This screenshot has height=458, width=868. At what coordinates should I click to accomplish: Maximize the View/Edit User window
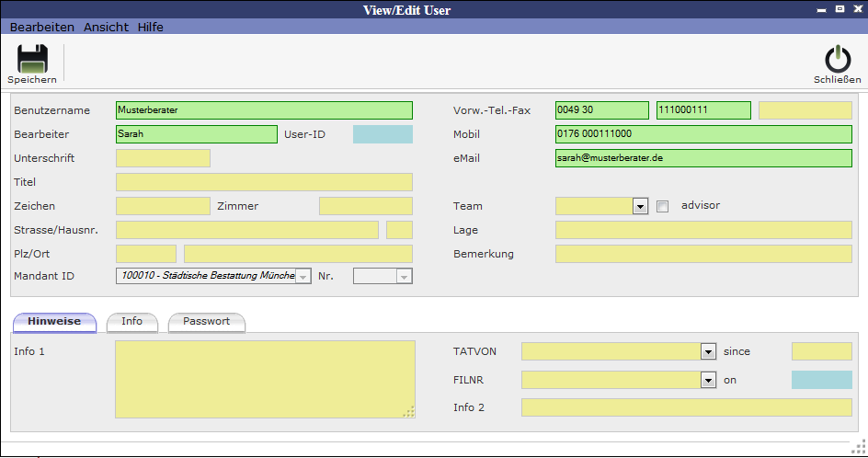[839, 9]
